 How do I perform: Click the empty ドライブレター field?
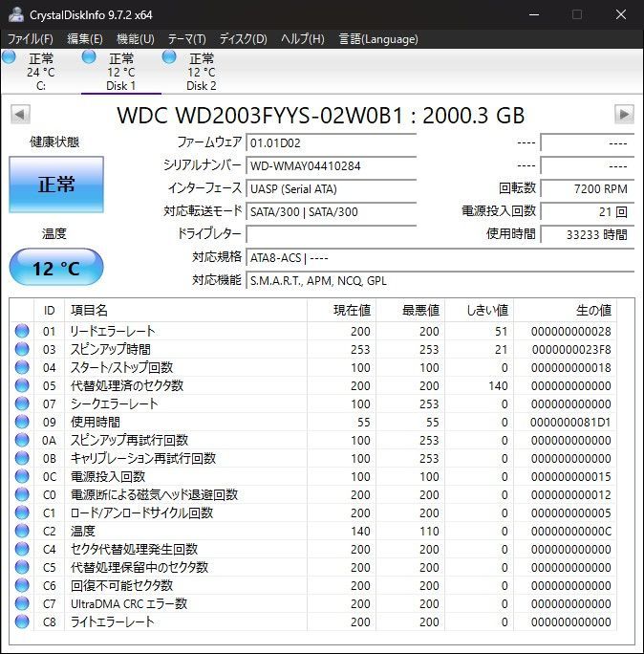click(332, 234)
